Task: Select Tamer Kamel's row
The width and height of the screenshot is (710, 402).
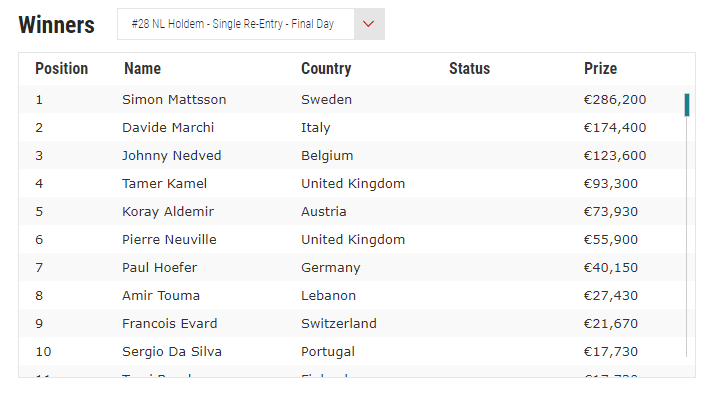Action: click(352, 183)
